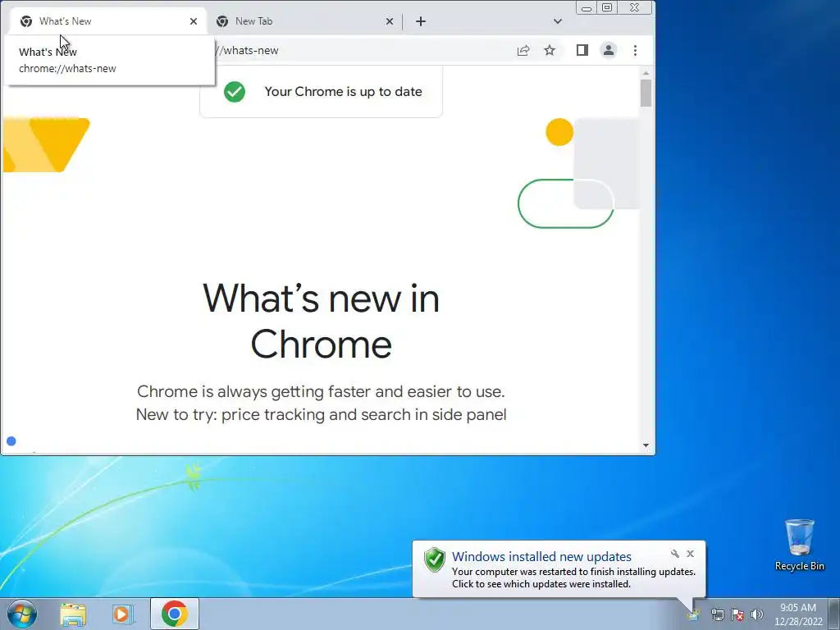
Task: Click the page scrollbar thumb
Action: point(646,93)
